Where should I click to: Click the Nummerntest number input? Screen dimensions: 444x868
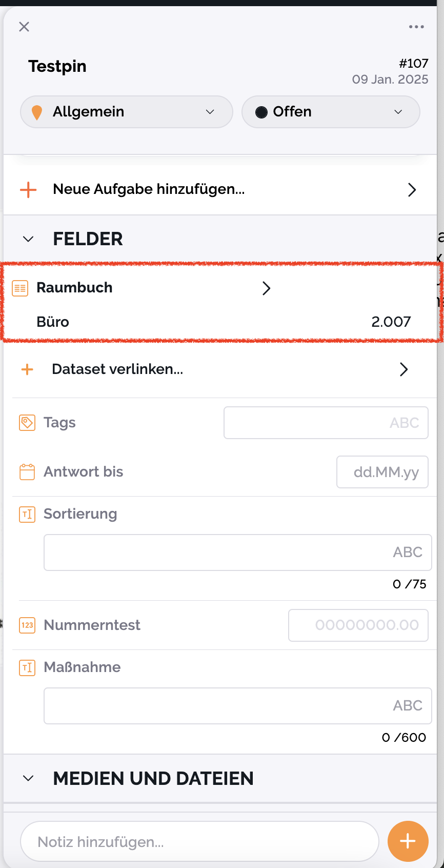(x=358, y=625)
